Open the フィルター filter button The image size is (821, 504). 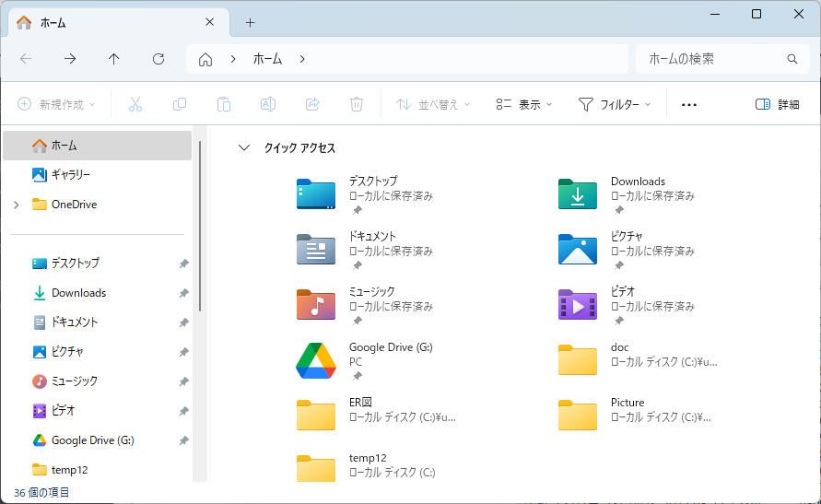click(x=615, y=104)
